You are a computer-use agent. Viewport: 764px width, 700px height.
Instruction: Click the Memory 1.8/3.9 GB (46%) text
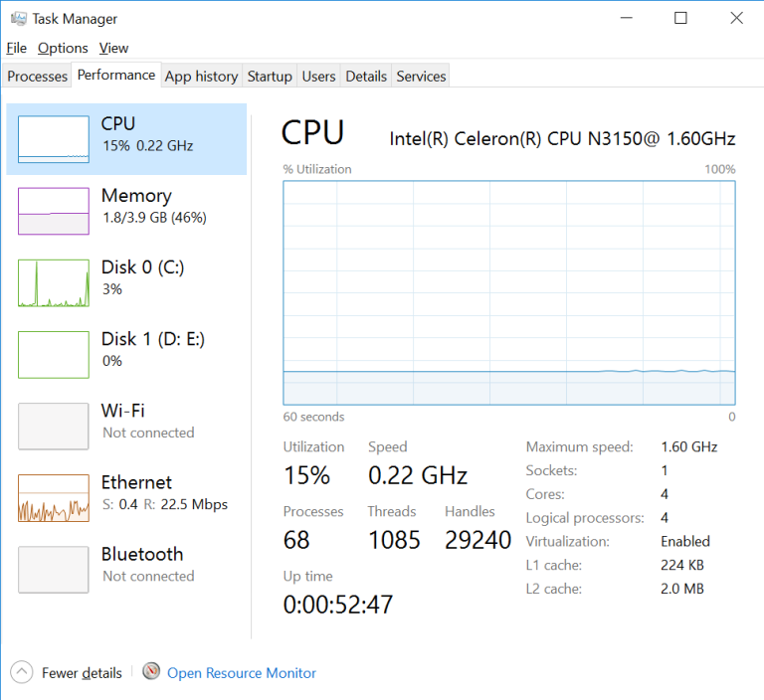[154, 217]
